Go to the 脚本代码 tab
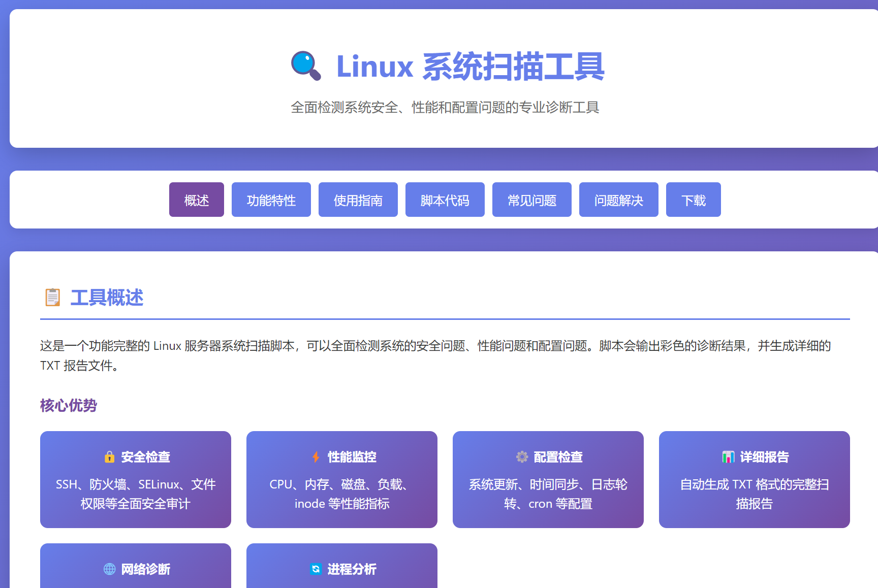Image resolution: width=878 pixels, height=588 pixels. tap(445, 200)
